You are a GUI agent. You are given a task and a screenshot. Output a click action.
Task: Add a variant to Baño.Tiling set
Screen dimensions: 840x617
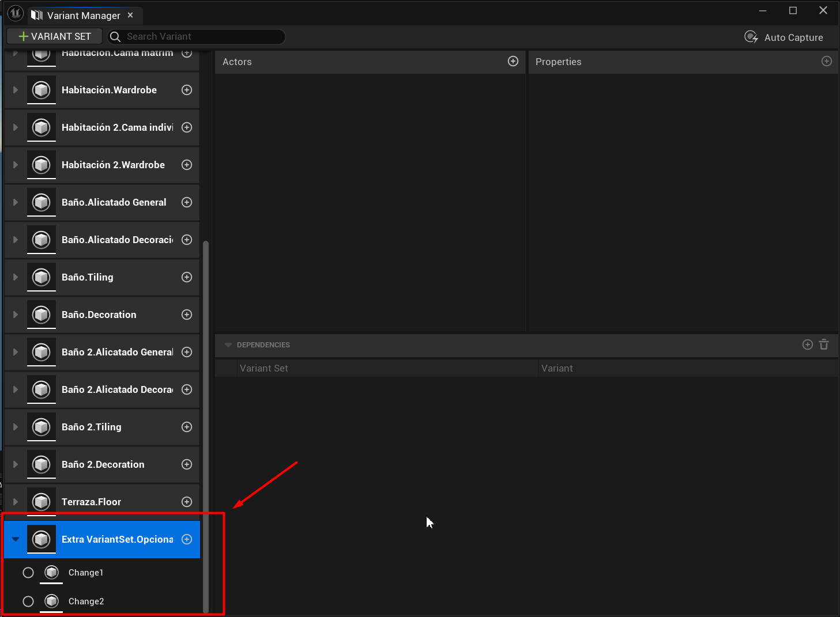[x=187, y=277]
